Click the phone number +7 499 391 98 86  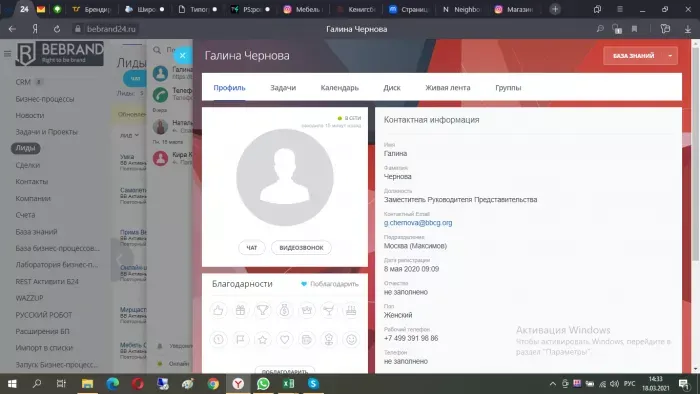click(x=411, y=338)
